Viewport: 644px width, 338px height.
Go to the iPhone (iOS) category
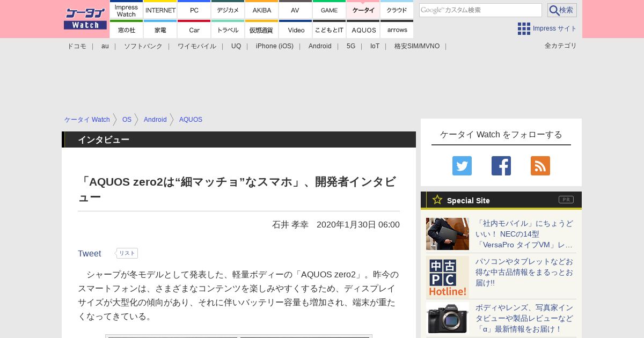(x=275, y=46)
